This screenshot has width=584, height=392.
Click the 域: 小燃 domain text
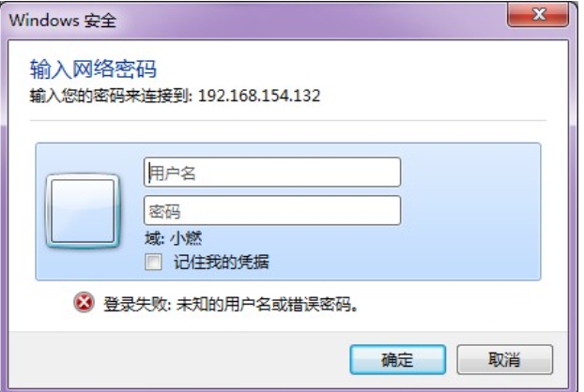[x=174, y=238]
